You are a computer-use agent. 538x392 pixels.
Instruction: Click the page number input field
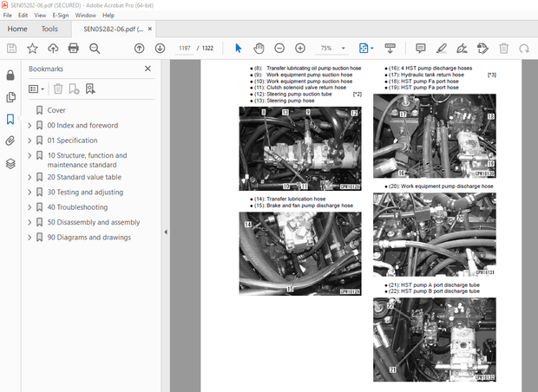point(184,49)
